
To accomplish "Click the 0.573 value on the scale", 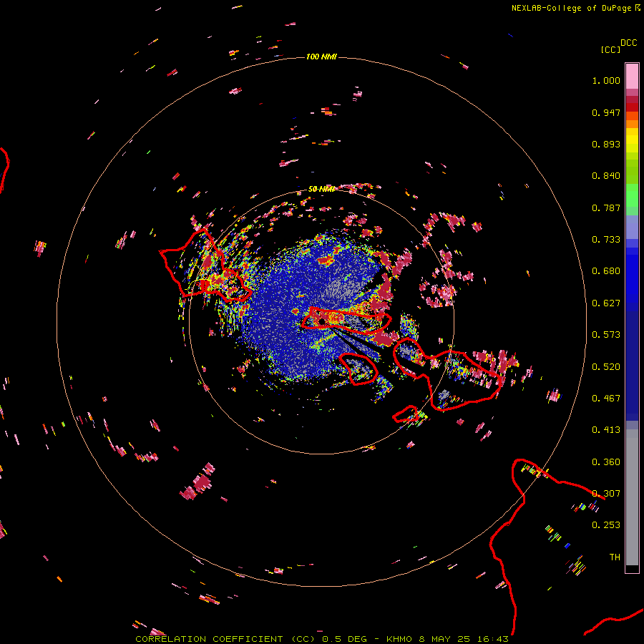I will [x=606, y=335].
